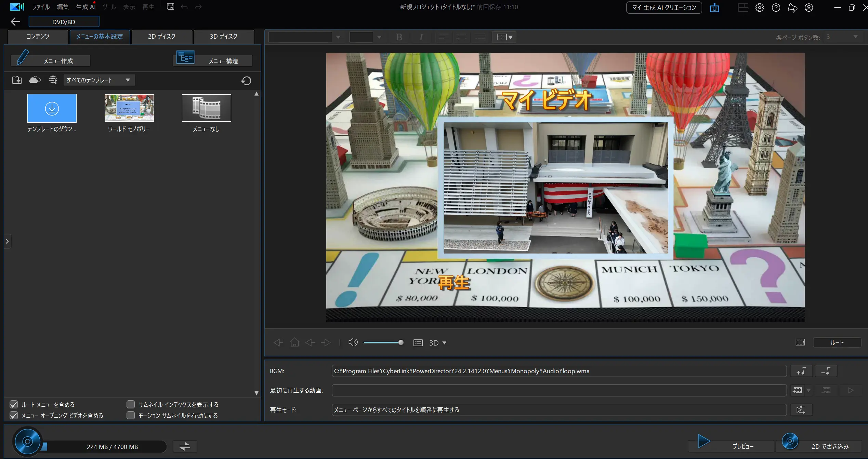Click the save project disk icon
Image resolution: width=868 pixels, height=459 pixels.
point(170,6)
